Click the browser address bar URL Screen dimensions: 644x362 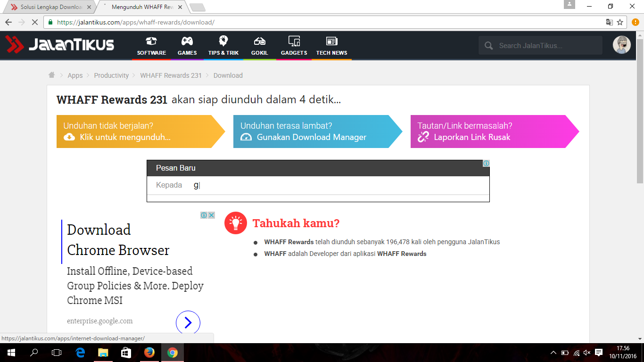point(136,22)
